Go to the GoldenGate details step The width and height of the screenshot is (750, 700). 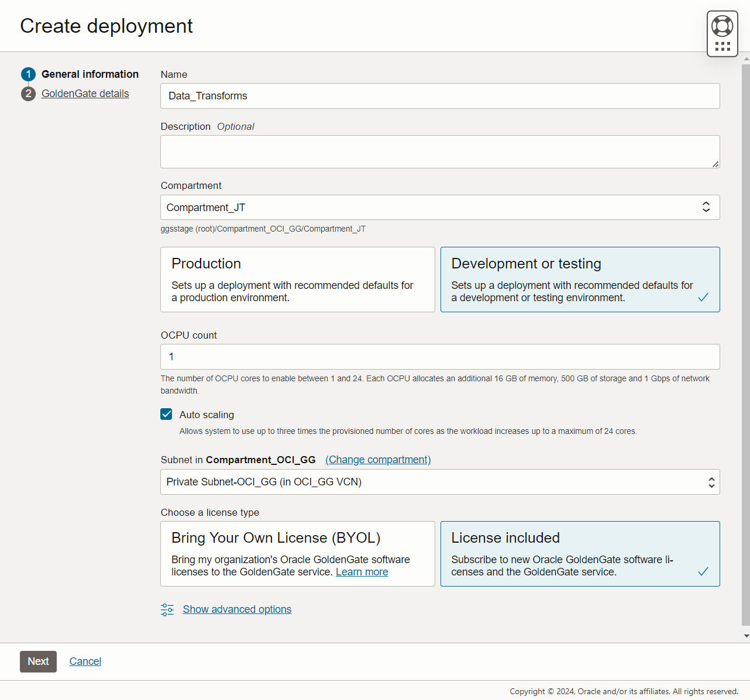pos(85,93)
